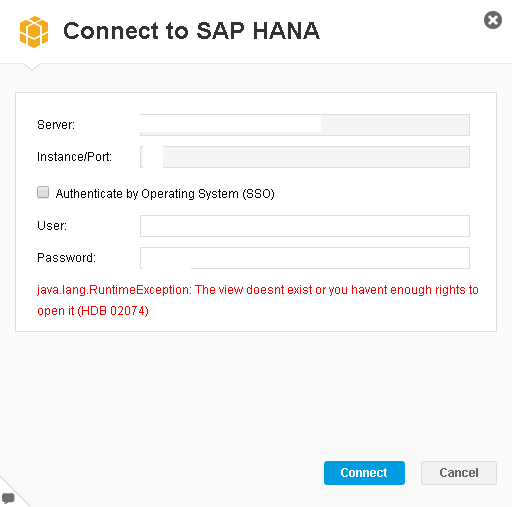Focus the Password text field
The width and height of the screenshot is (512, 507).
point(305,258)
